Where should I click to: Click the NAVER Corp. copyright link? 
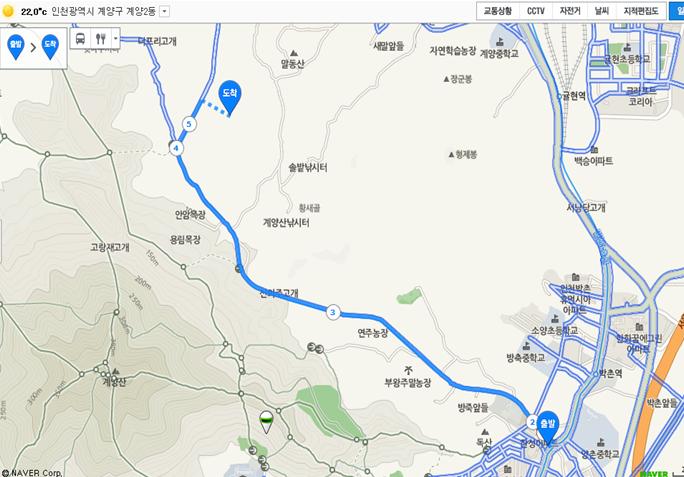[x=31, y=473]
